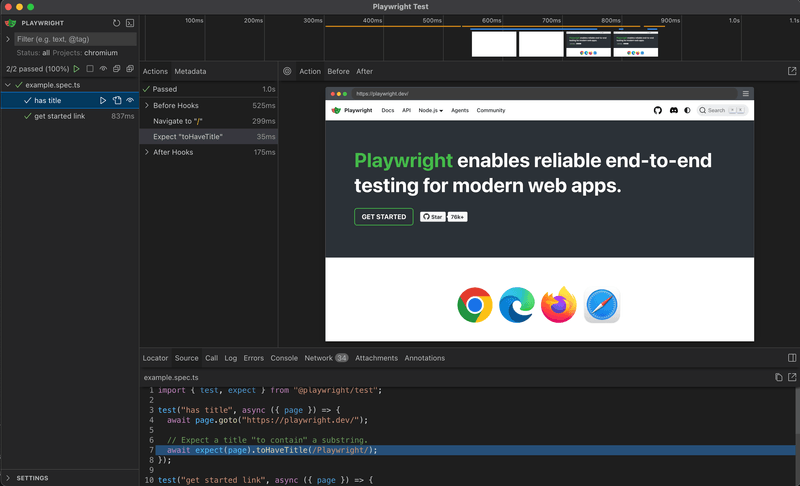Open source file in VS Code icon
Viewport: 800px width, 486px height.
click(792, 377)
